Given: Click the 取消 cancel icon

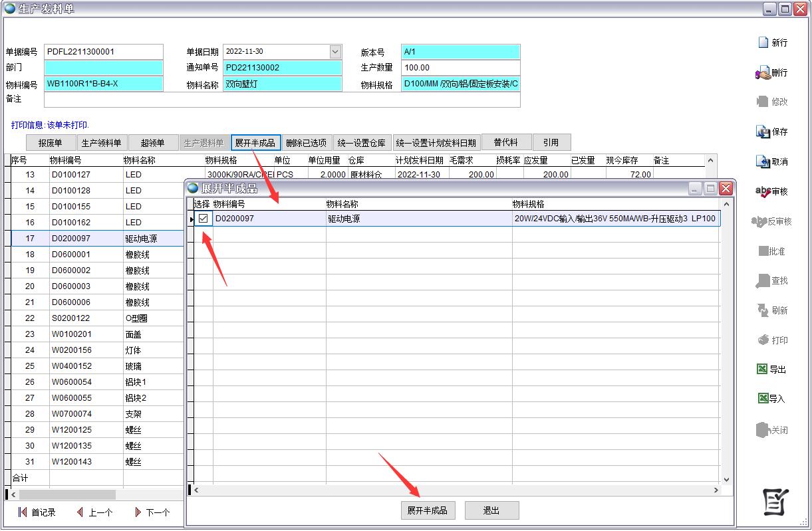Looking at the screenshot, I should (763, 161).
